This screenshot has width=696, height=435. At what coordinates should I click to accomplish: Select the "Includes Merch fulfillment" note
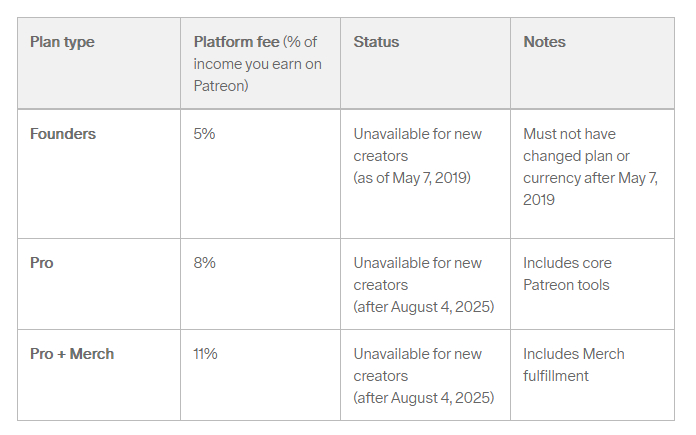coord(574,365)
